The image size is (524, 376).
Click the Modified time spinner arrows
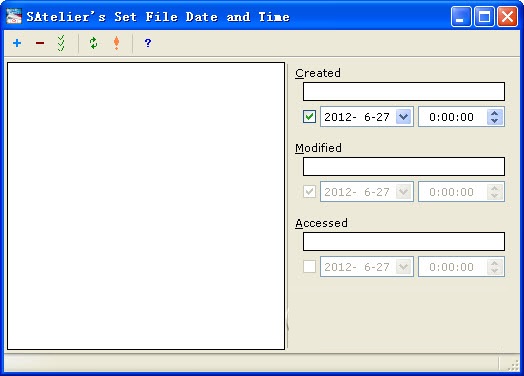click(x=495, y=192)
